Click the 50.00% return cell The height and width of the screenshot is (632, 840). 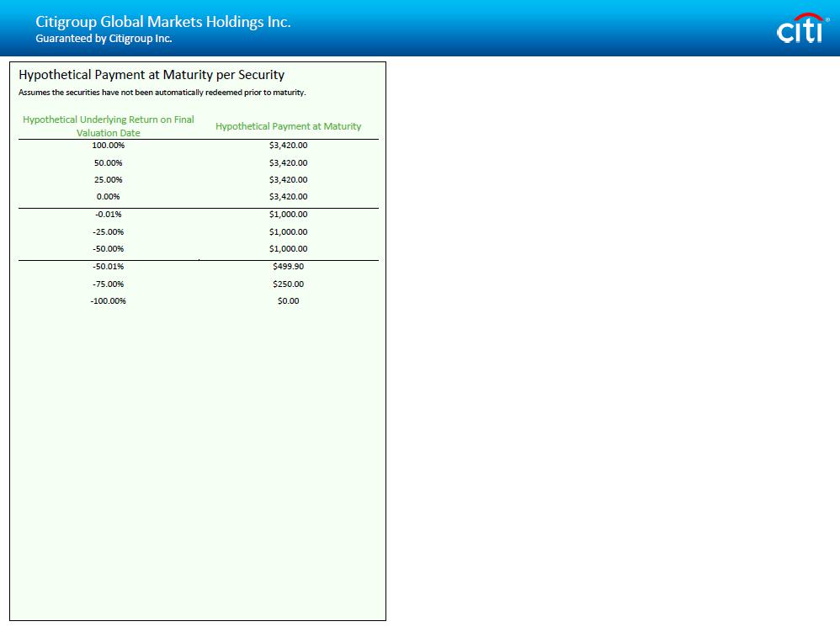pos(109,162)
